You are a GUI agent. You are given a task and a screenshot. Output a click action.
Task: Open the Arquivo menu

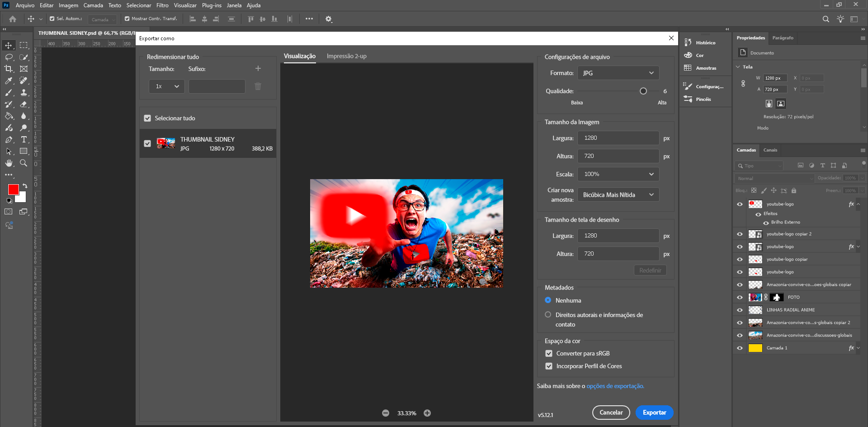pos(25,5)
